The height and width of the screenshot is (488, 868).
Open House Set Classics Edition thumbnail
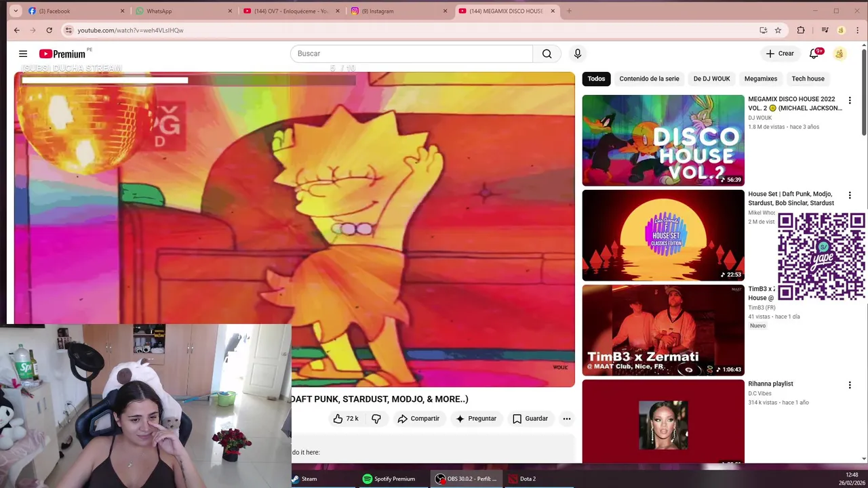(x=663, y=235)
